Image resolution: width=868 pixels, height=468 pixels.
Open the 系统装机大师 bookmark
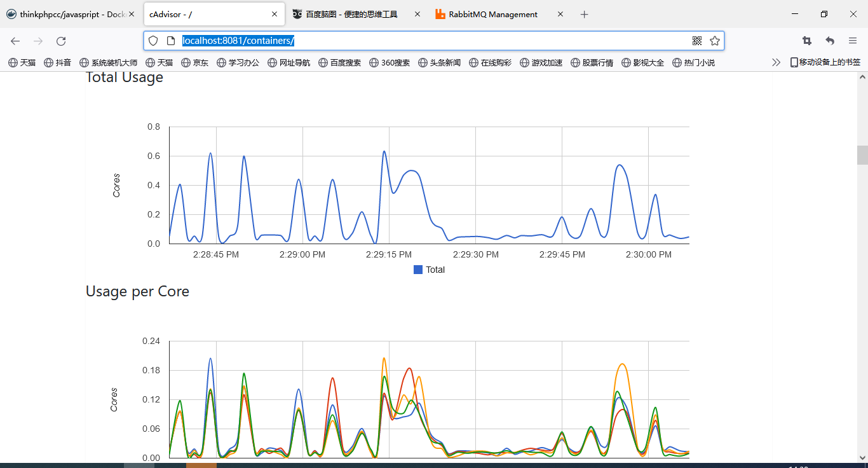pos(109,62)
